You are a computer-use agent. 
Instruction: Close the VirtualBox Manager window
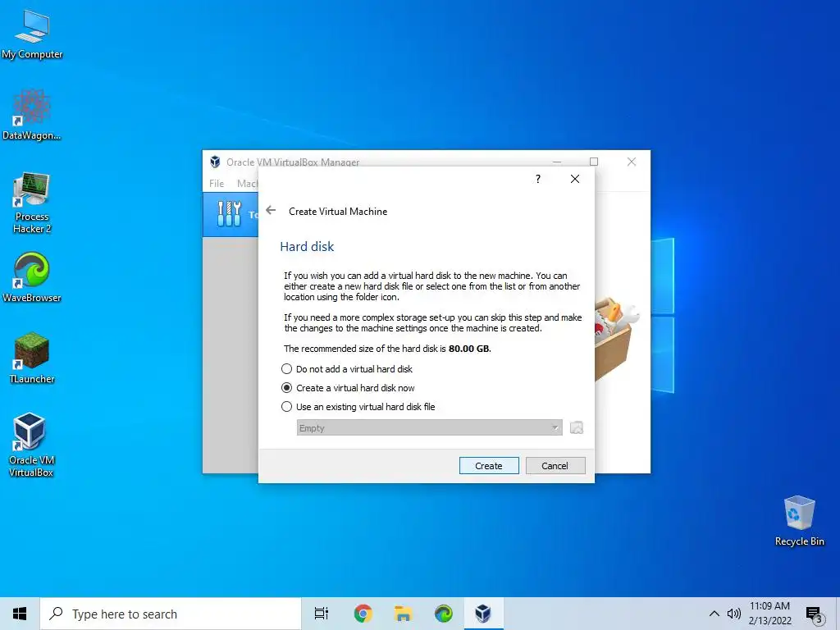click(632, 162)
